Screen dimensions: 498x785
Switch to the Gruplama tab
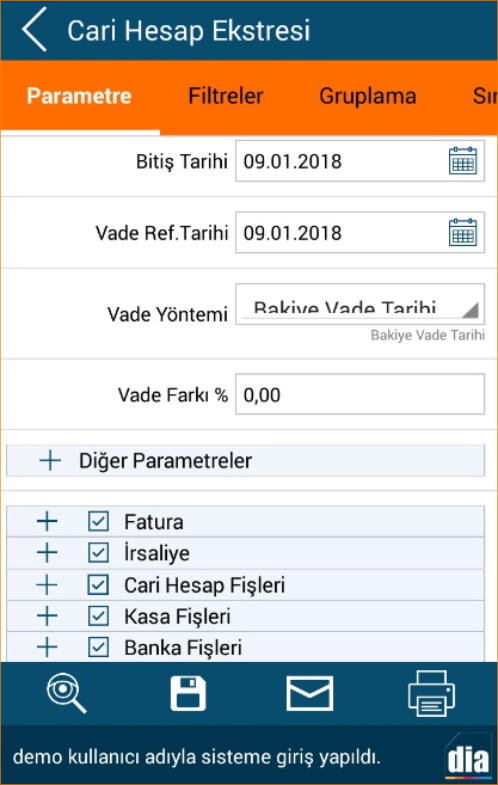pyautogui.click(x=368, y=96)
